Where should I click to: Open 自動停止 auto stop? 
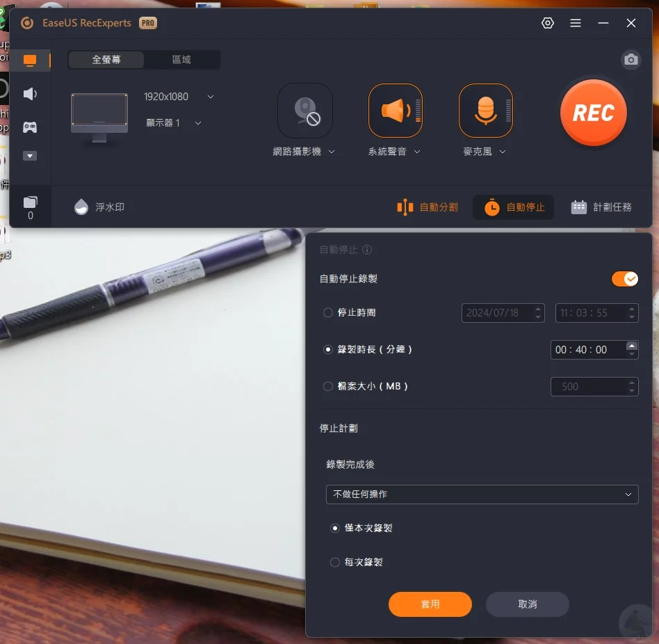coord(514,207)
